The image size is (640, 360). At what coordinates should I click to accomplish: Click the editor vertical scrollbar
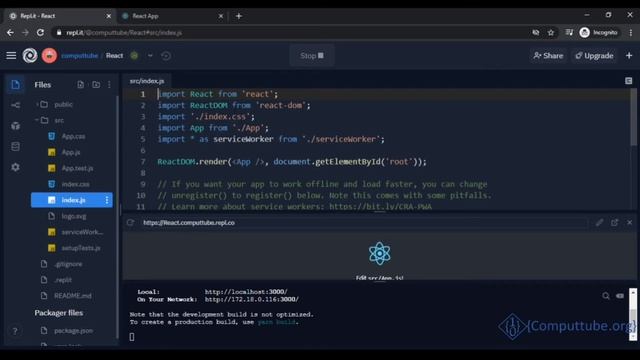[633, 117]
